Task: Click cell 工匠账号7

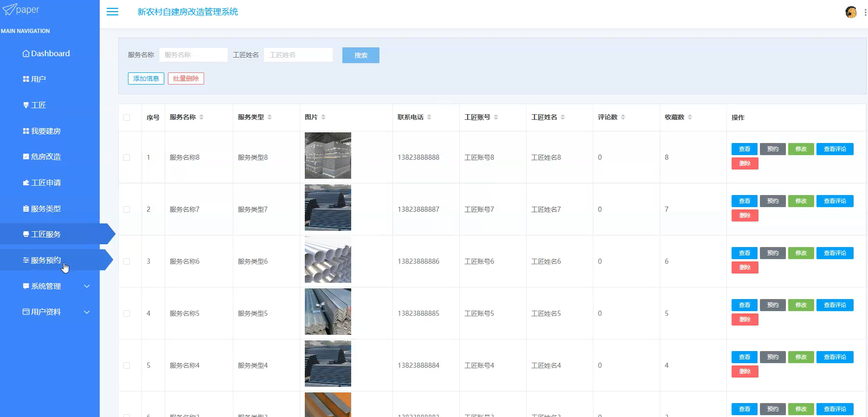Action: point(479,209)
